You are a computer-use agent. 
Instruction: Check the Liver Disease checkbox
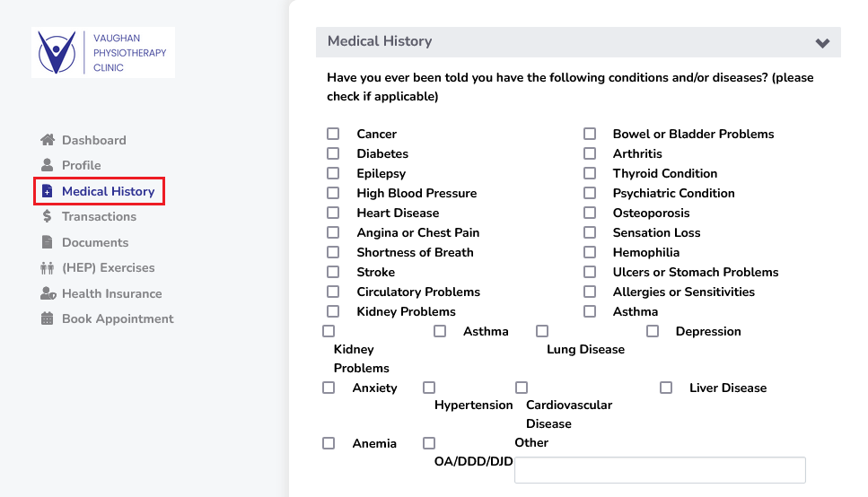[x=666, y=388]
